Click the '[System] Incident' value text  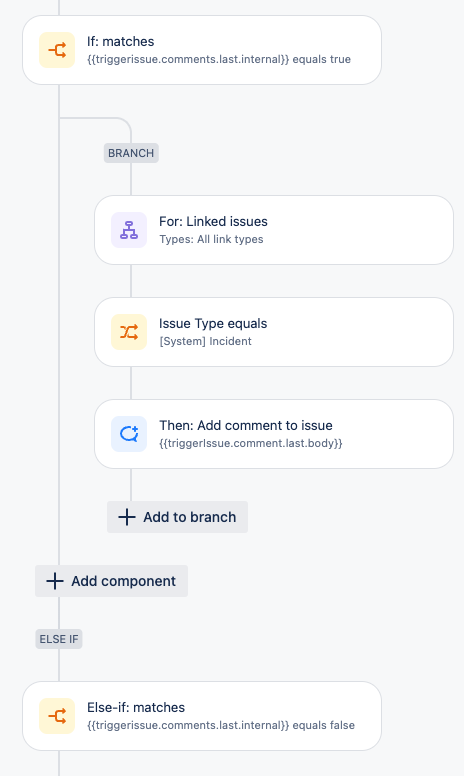point(205,341)
